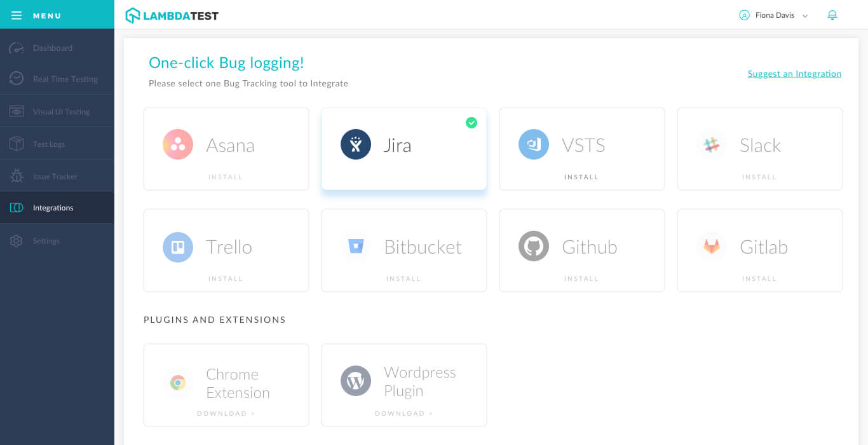
Task: Click the Asana integration icon
Action: 177,144
